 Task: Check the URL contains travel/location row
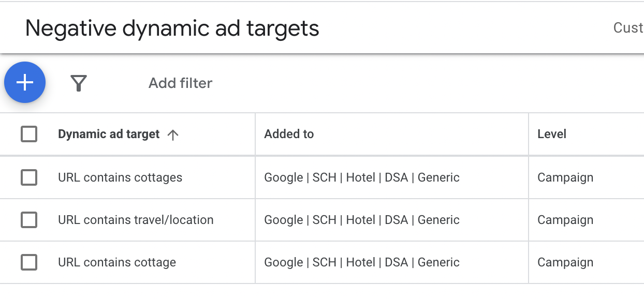pos(29,220)
